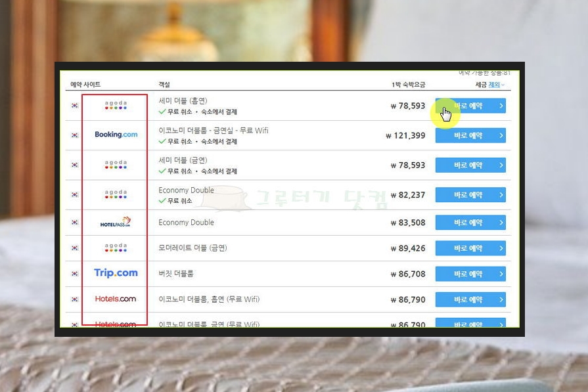Click the green checkmark under 세미 더블 (금연)
The image size is (588, 392).
coord(162,171)
